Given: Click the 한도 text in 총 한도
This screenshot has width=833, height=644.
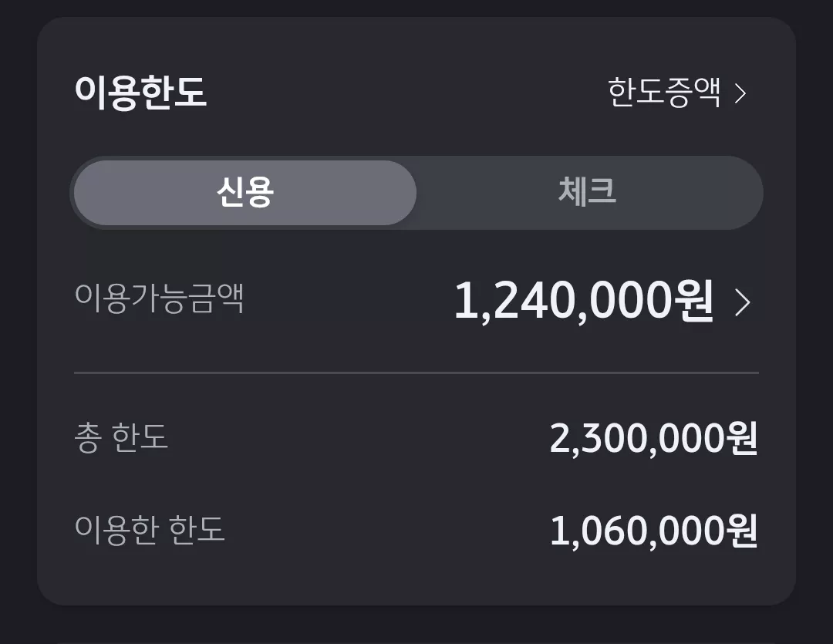Looking at the screenshot, I should (x=141, y=437).
